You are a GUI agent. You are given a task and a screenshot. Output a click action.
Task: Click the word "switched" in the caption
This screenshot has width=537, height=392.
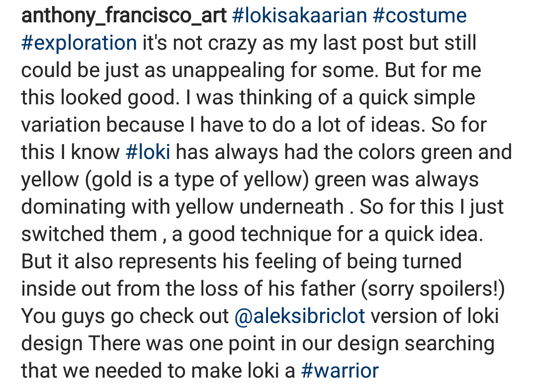pyautogui.click(x=61, y=234)
